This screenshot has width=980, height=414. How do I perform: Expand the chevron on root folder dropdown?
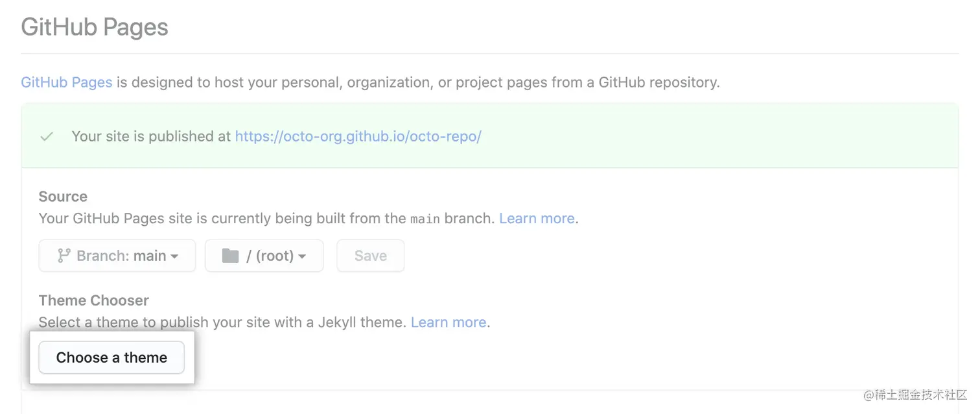[303, 256]
